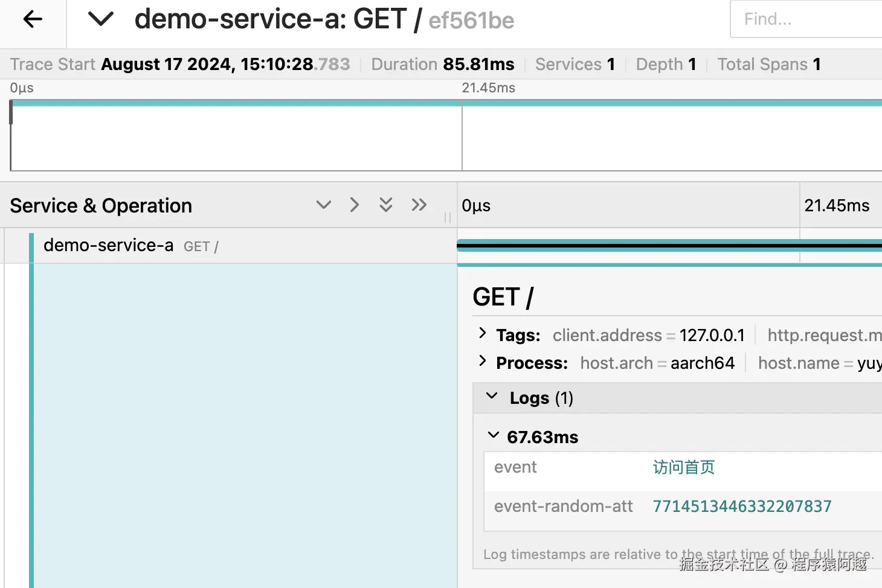Screen dimensions: 882x588
Task: Click the 21.45ms timeline tick label
Action: pos(837,206)
